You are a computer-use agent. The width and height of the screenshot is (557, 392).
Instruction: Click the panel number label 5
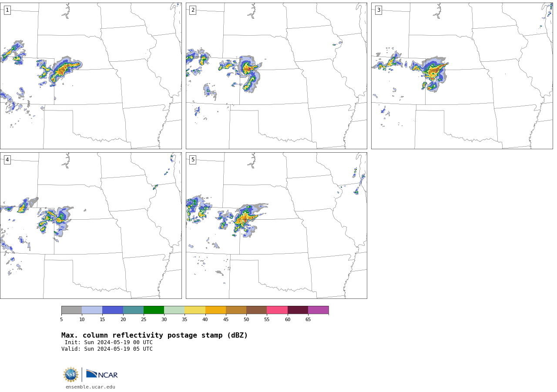coord(193,160)
